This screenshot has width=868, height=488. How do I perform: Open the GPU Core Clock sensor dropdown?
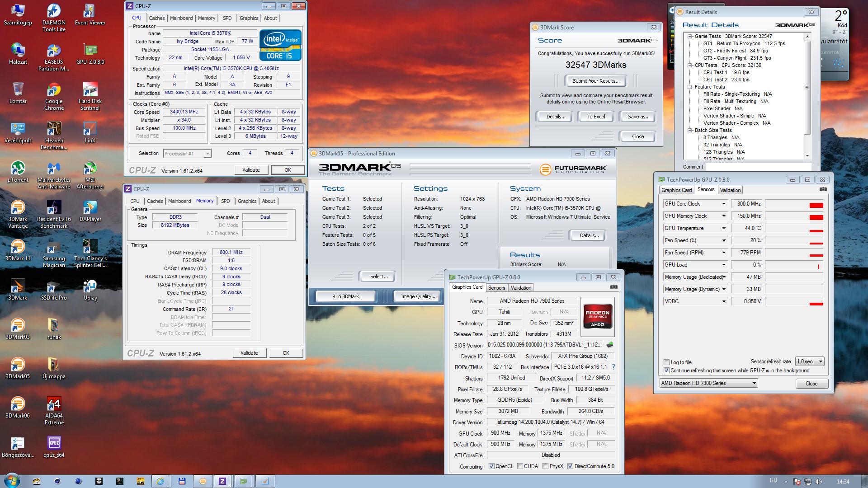coord(723,204)
